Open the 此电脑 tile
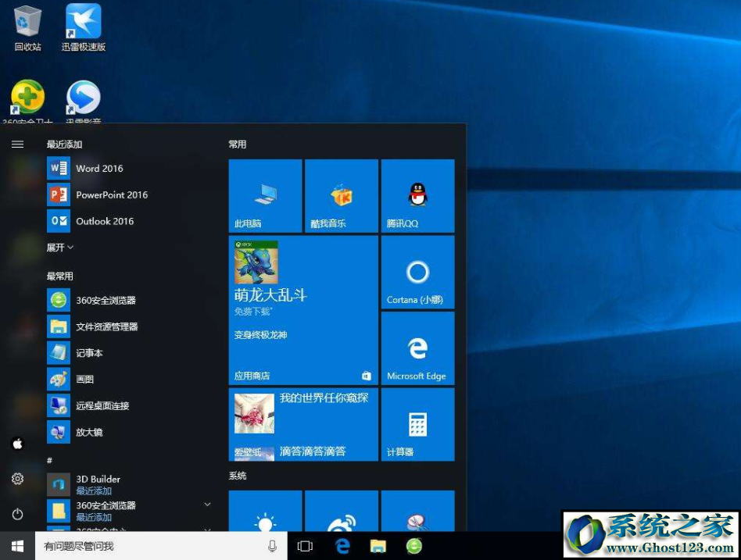Image resolution: width=741 pixels, height=560 pixels. click(265, 196)
